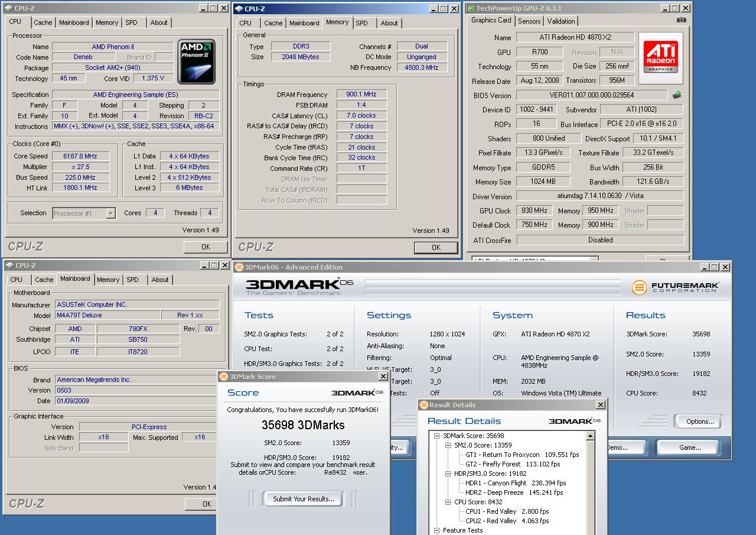Screen dimensions: 756x535
Task: Click the Futuremark Corporation logo
Action: click(x=676, y=288)
